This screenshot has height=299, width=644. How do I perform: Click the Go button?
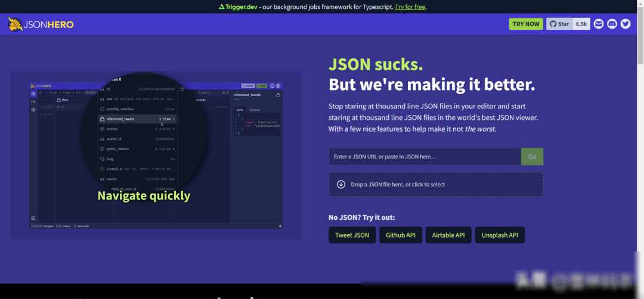532,157
